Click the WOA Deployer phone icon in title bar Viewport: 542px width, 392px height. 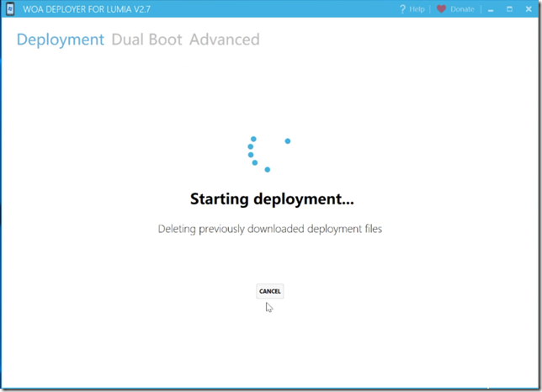coord(10,9)
